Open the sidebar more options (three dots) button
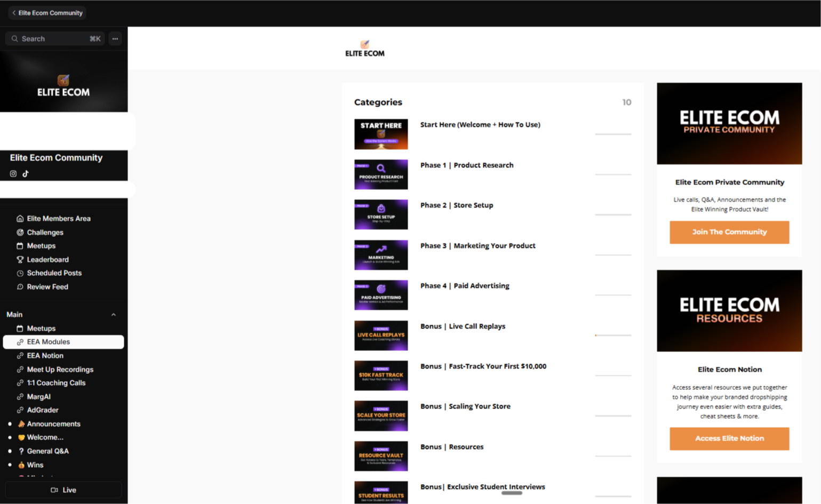The height and width of the screenshot is (504, 821). (115, 39)
